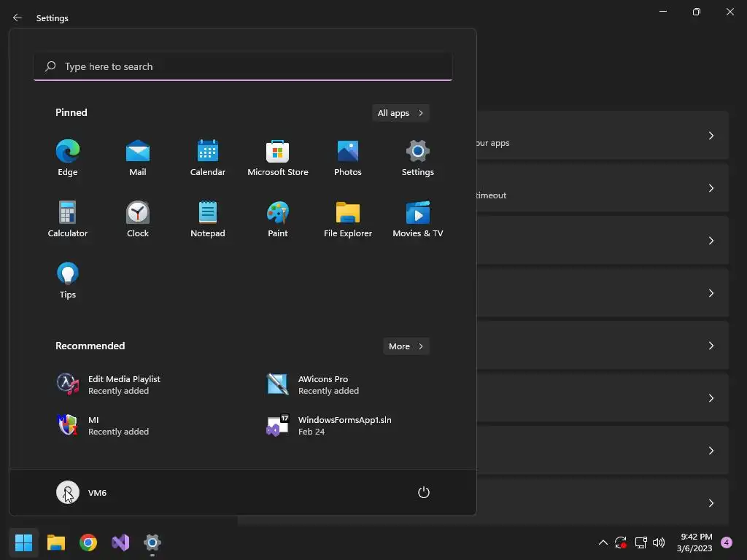Open the Mail pinned app

coord(138,158)
